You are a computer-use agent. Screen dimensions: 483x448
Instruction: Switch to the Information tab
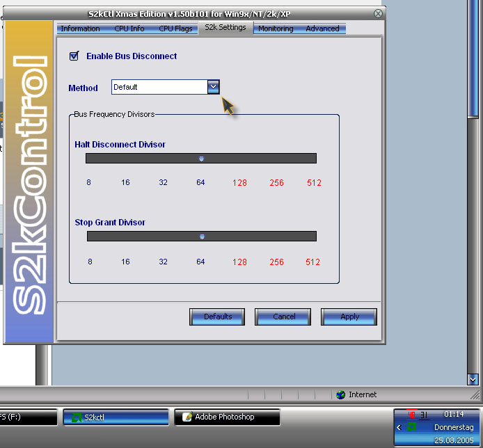pyautogui.click(x=80, y=29)
